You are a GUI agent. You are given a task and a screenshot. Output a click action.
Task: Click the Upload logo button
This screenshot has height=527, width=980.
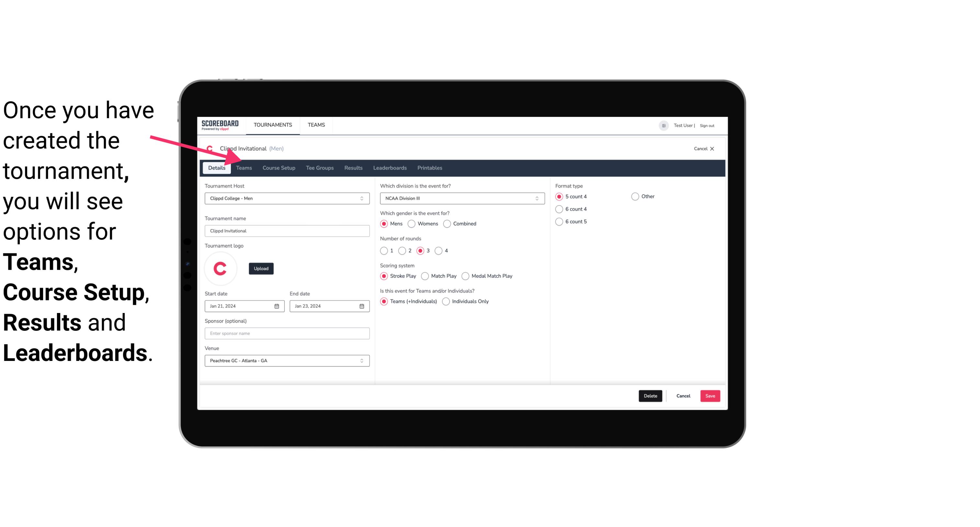(x=260, y=268)
